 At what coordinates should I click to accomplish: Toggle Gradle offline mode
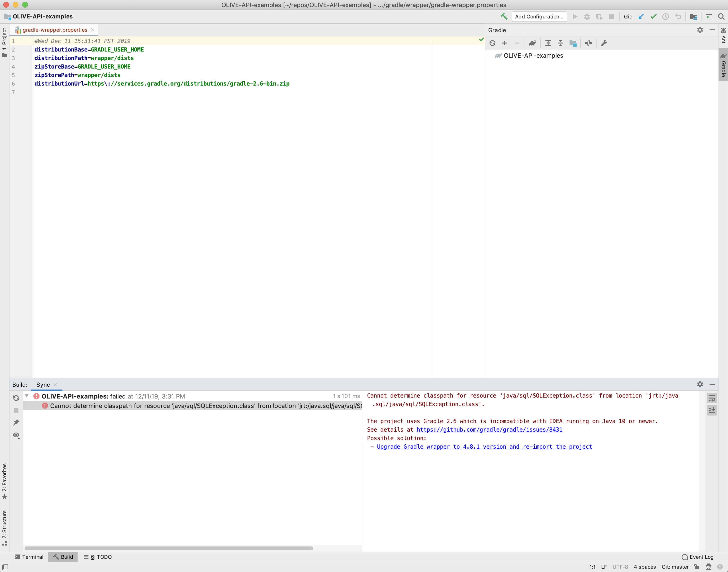589,43
